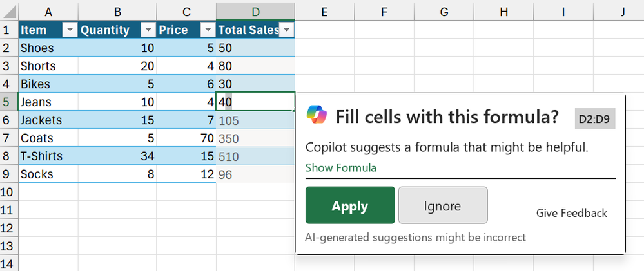Viewport: 644px width, 271px height.
Task: Click Give Feedback in suggestion popup
Action: pyautogui.click(x=571, y=213)
